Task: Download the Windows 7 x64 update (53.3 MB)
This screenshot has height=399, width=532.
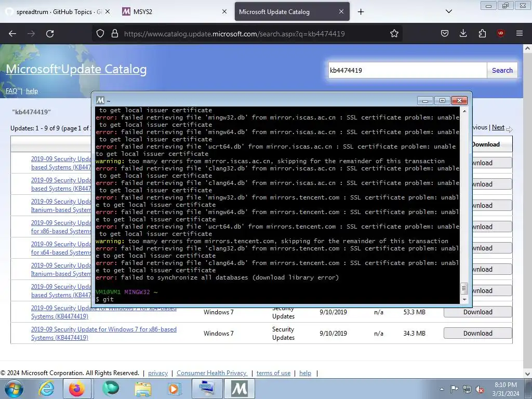Action: pyautogui.click(x=478, y=312)
